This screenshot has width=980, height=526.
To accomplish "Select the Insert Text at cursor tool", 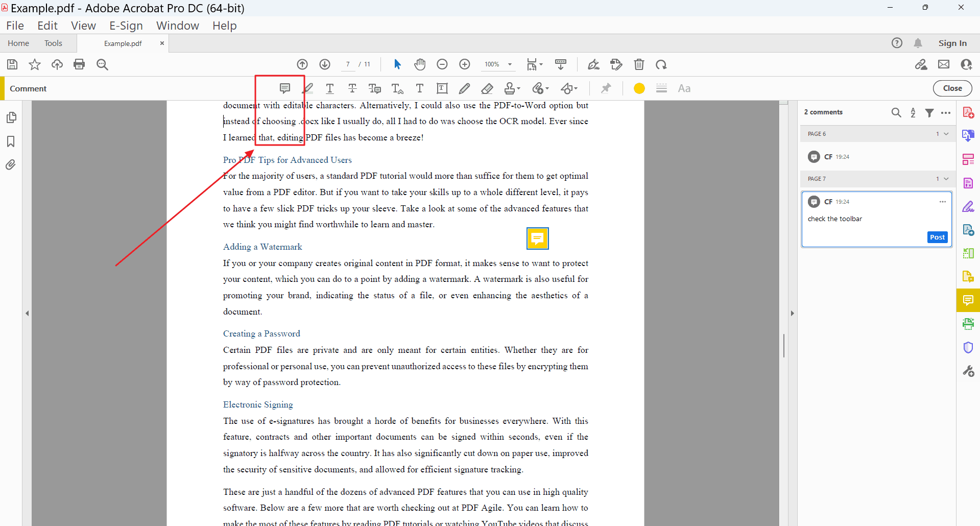I will point(397,88).
